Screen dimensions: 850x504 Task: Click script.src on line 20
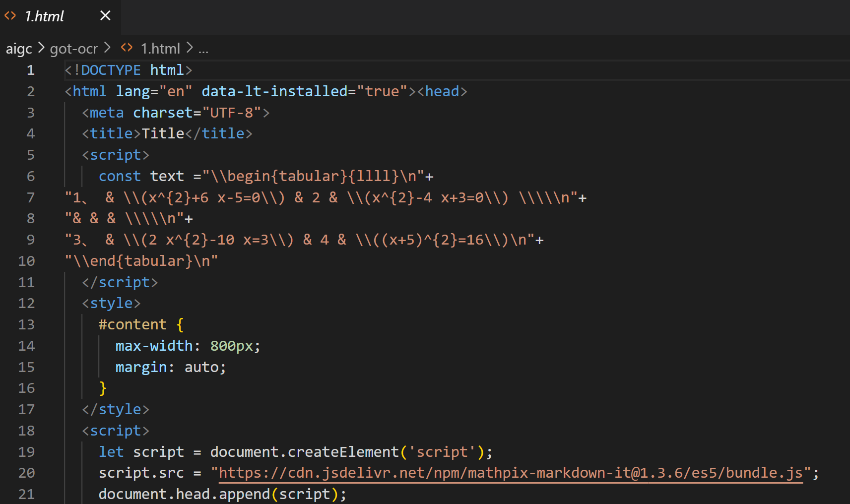[x=141, y=473]
